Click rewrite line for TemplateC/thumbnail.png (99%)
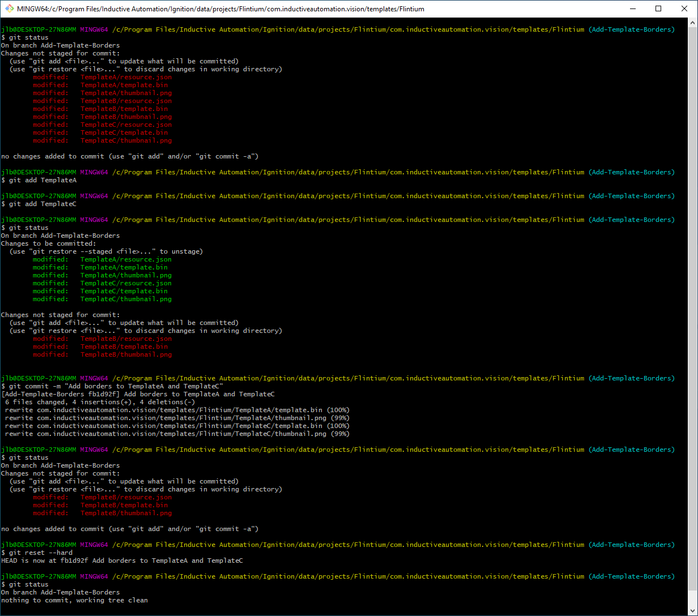This screenshot has height=616, width=698. tap(177, 434)
